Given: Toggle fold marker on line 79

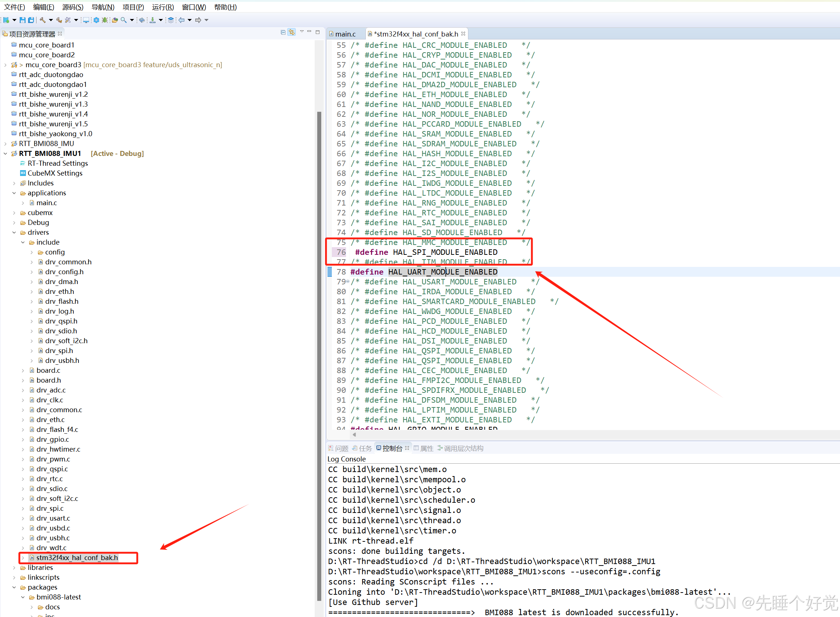Looking at the screenshot, I should point(348,281).
